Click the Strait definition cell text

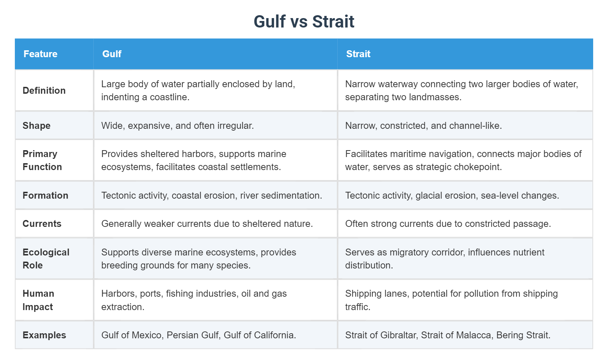point(461,90)
